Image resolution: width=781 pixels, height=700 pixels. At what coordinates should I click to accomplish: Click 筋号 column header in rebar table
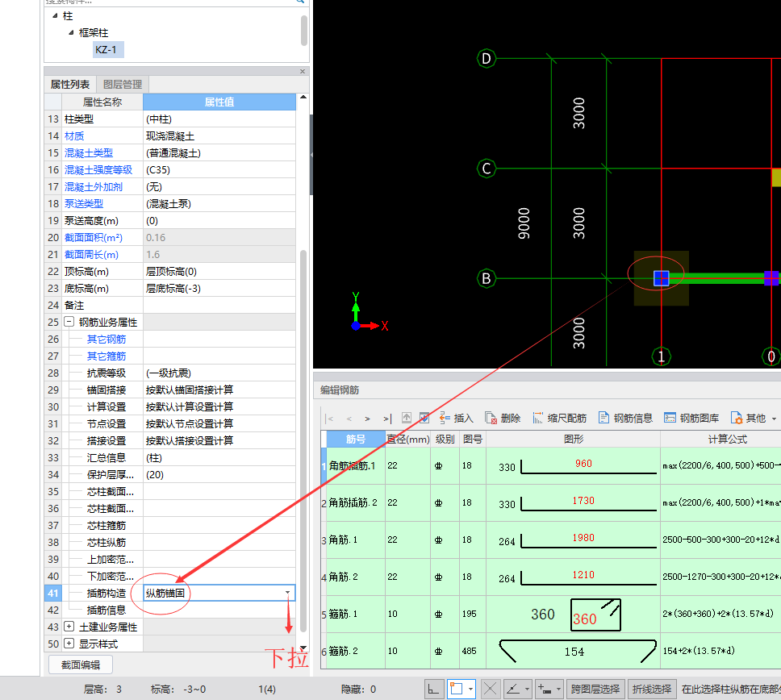click(356, 440)
